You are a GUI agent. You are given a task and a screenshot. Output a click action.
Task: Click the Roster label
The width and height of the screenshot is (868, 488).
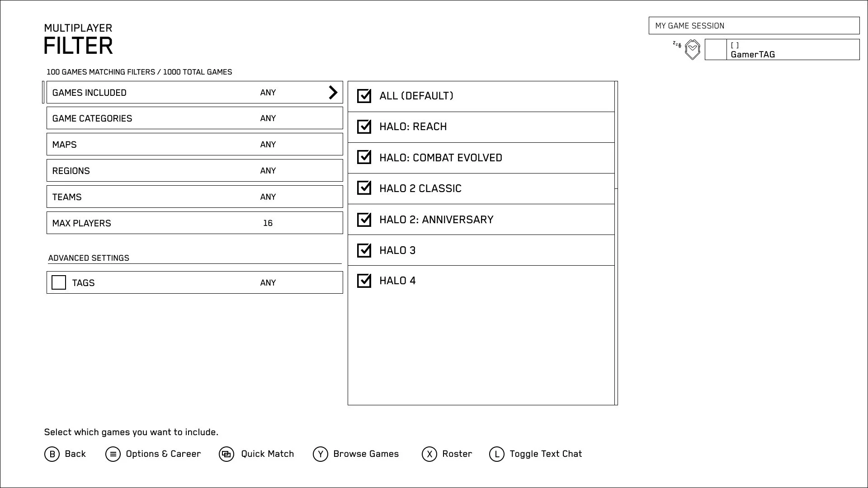click(457, 454)
